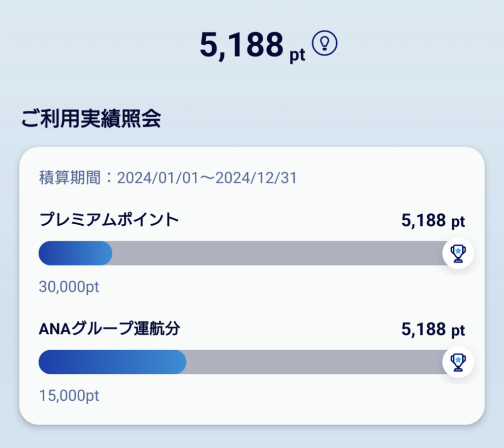Click the end date 2024/12/31

pyautogui.click(x=256, y=178)
